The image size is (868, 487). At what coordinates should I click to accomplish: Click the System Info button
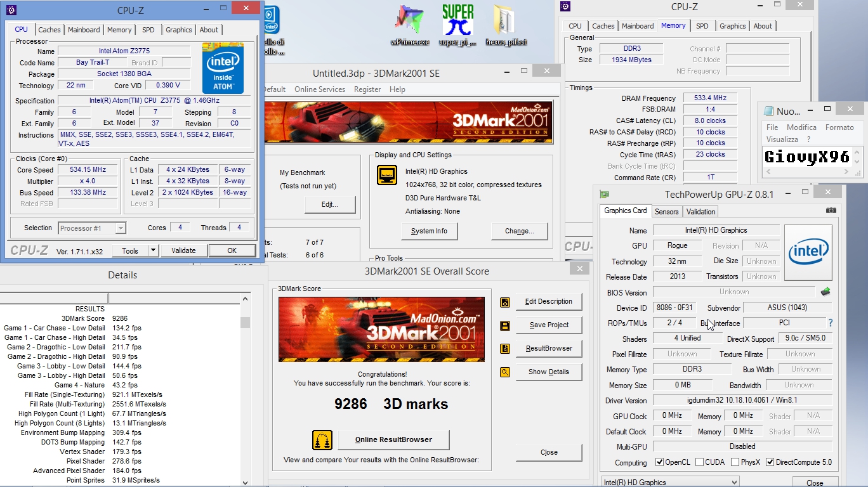pyautogui.click(x=430, y=231)
